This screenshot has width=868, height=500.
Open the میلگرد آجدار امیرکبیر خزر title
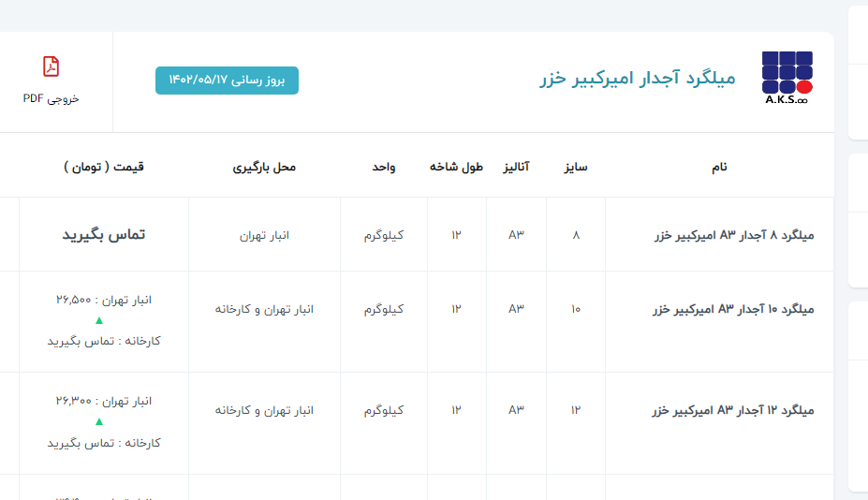pos(638,78)
